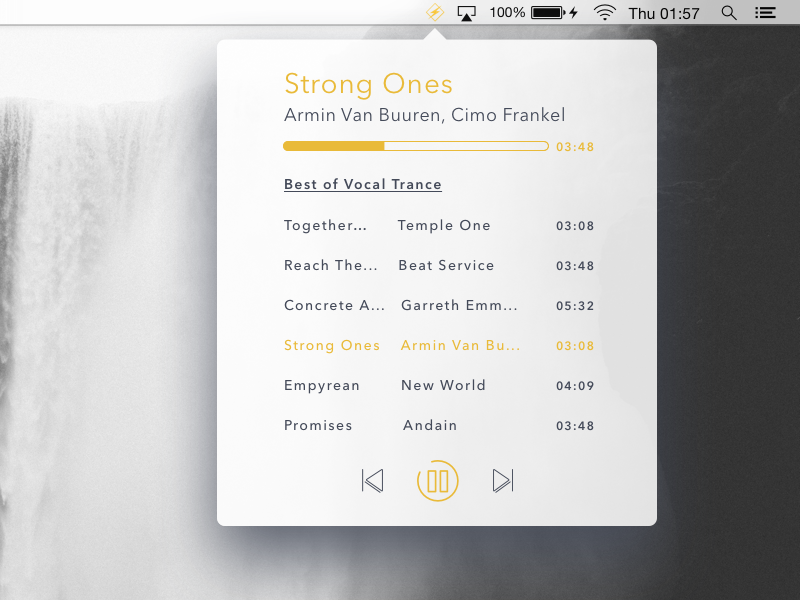Click the Thu 01:57 clock in menu bar

664,13
